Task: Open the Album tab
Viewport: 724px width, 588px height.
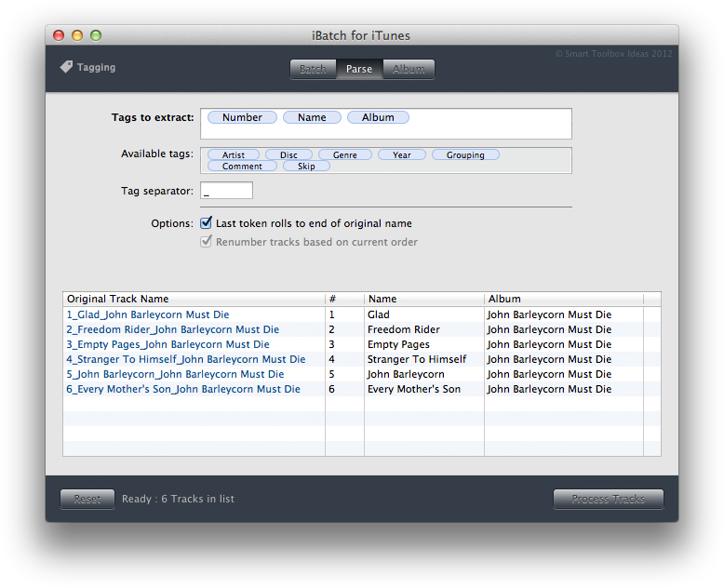Action: click(409, 69)
